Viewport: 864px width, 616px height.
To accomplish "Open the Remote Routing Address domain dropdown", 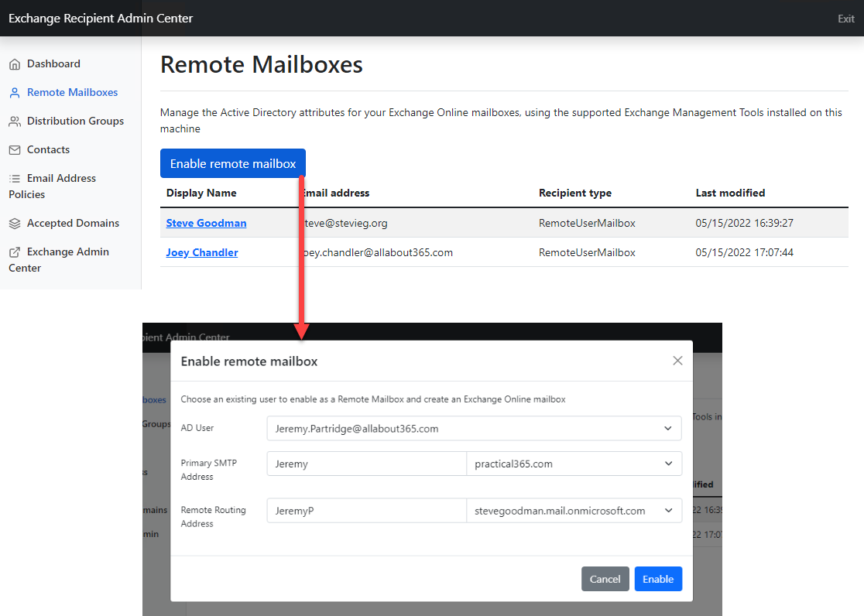I will pos(667,510).
